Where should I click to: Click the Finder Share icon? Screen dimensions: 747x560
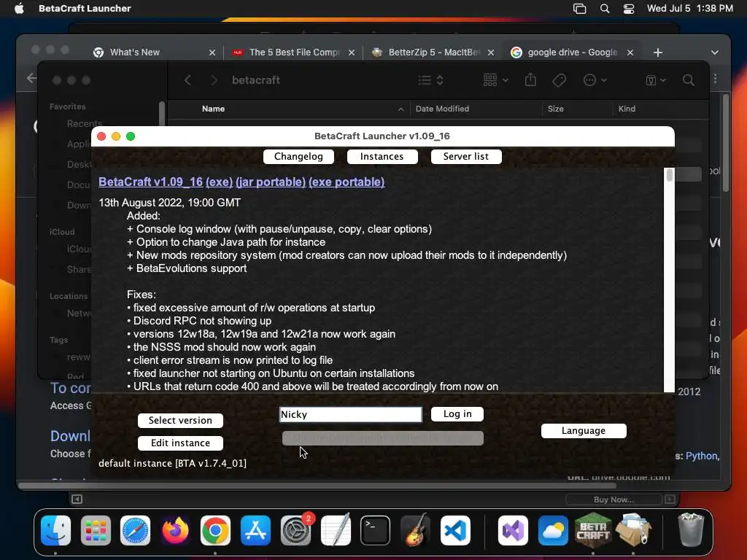click(x=530, y=80)
